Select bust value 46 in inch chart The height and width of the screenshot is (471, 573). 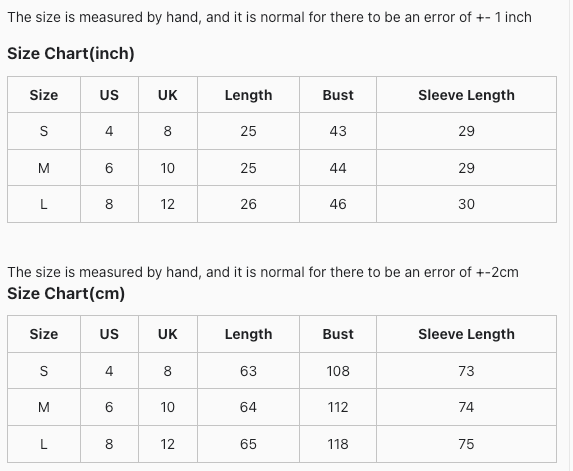(338, 204)
